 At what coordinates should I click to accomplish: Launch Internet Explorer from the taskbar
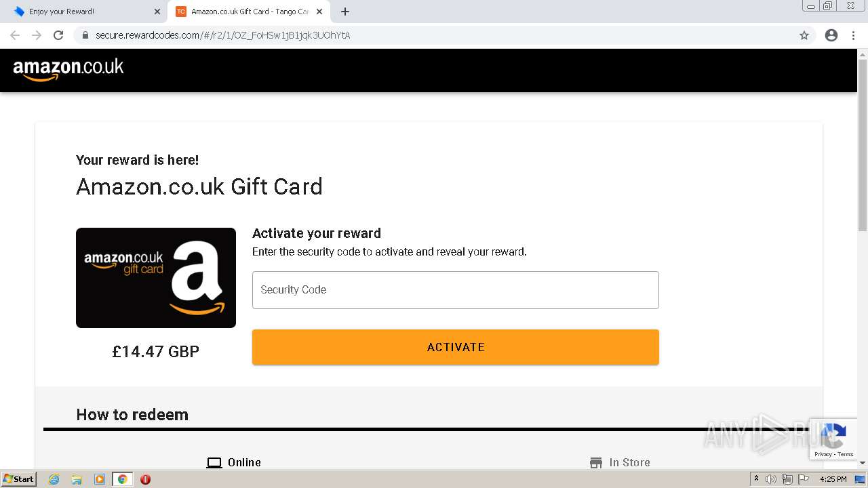click(x=54, y=479)
